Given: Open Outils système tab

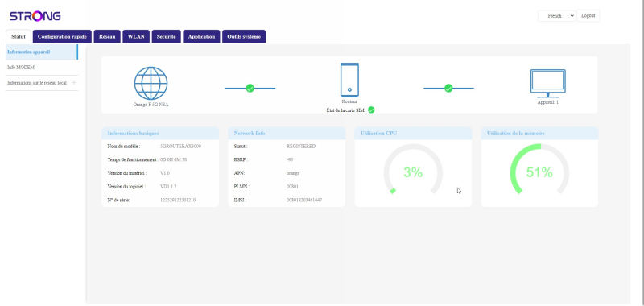Looking at the screenshot, I should pyautogui.click(x=244, y=36).
